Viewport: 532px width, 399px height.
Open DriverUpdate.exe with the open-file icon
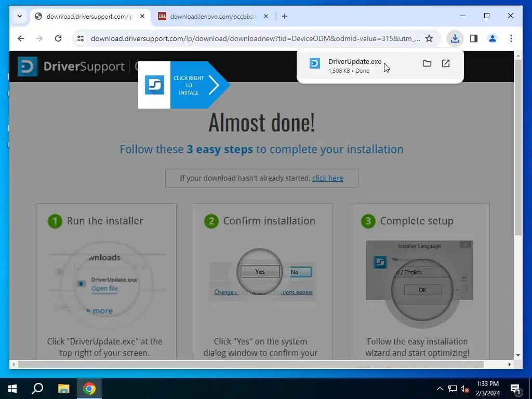[446, 63]
